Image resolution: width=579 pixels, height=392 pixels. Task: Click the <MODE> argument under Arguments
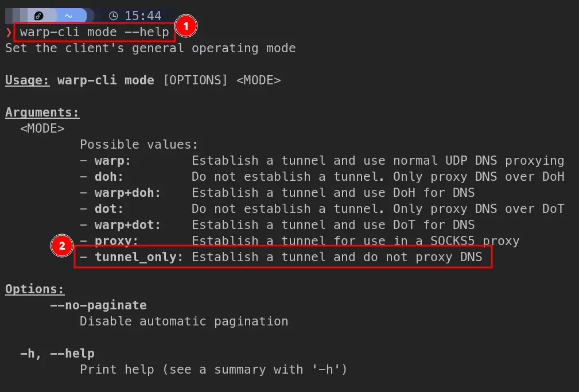click(x=42, y=129)
